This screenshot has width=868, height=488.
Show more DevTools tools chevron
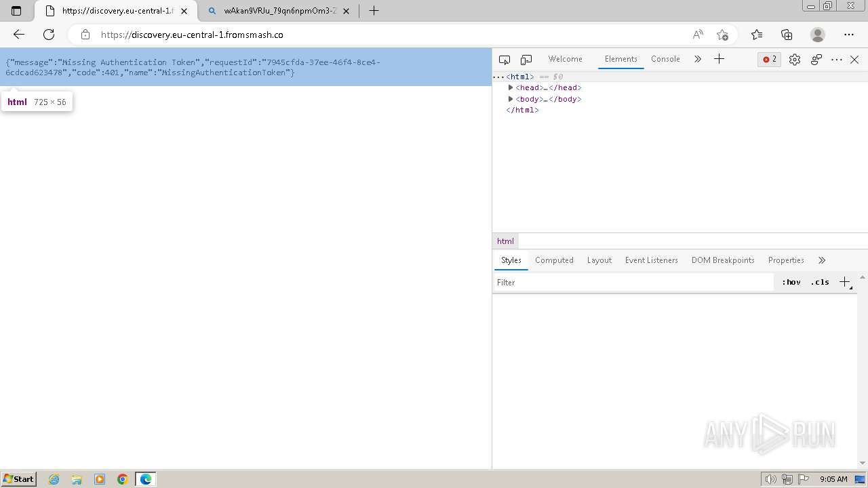(697, 60)
